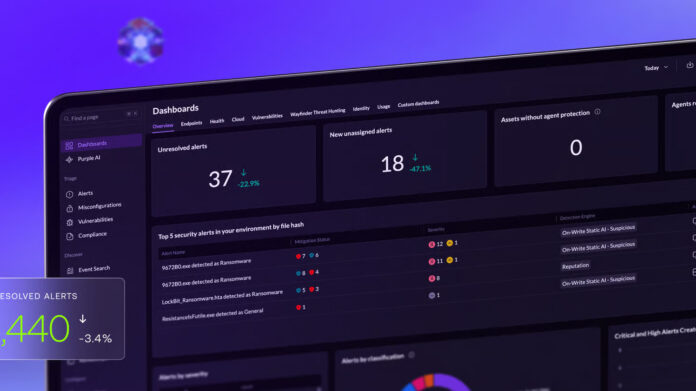Image resolution: width=696 pixels, height=391 pixels.
Task: Click the -22.9% change percentage
Action: 249,184
